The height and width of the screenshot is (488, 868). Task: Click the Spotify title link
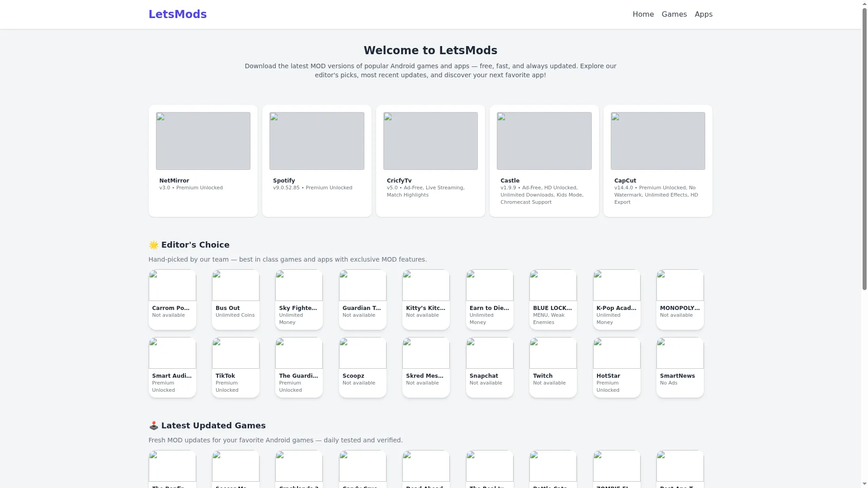[284, 181]
